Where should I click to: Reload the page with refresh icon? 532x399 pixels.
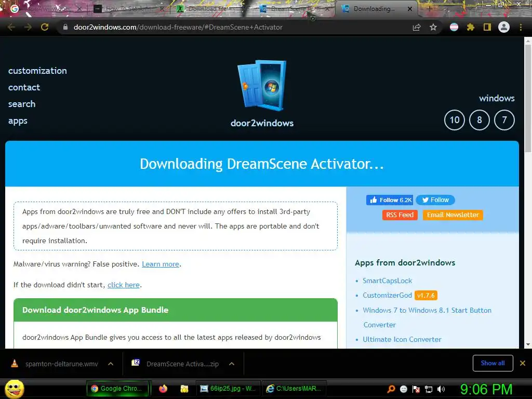tap(45, 27)
